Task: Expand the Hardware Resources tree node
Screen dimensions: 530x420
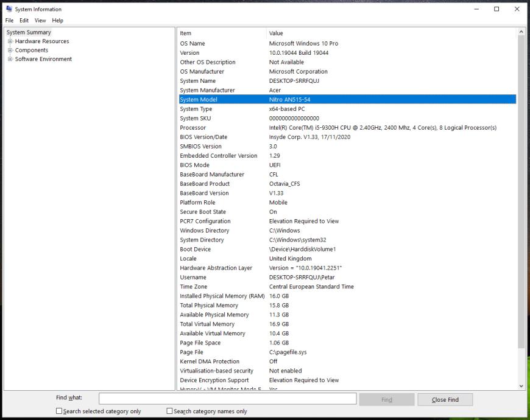Action: [x=10, y=41]
